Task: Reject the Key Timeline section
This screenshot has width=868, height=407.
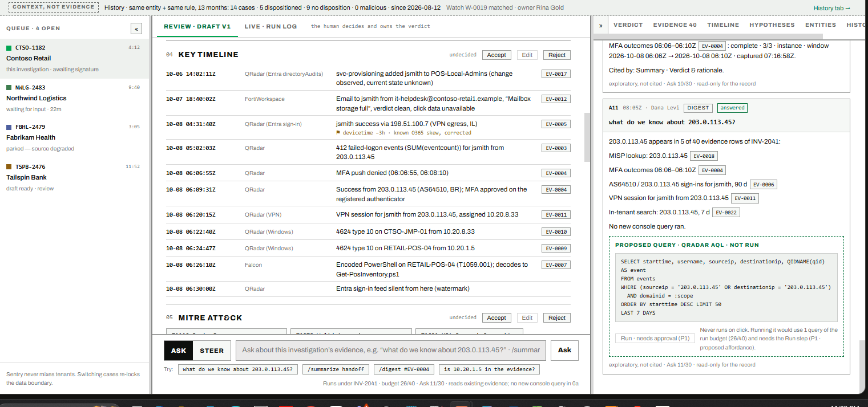Action: [x=556, y=55]
